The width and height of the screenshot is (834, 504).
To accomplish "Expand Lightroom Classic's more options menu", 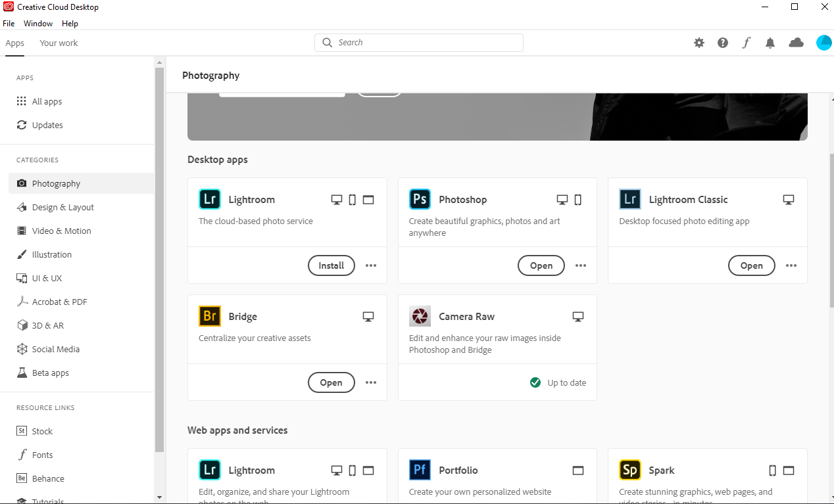I will [x=791, y=265].
